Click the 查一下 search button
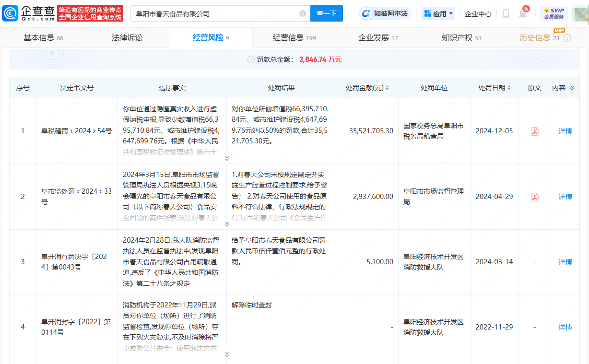Screen dimensions: 589x364 (x=327, y=13)
